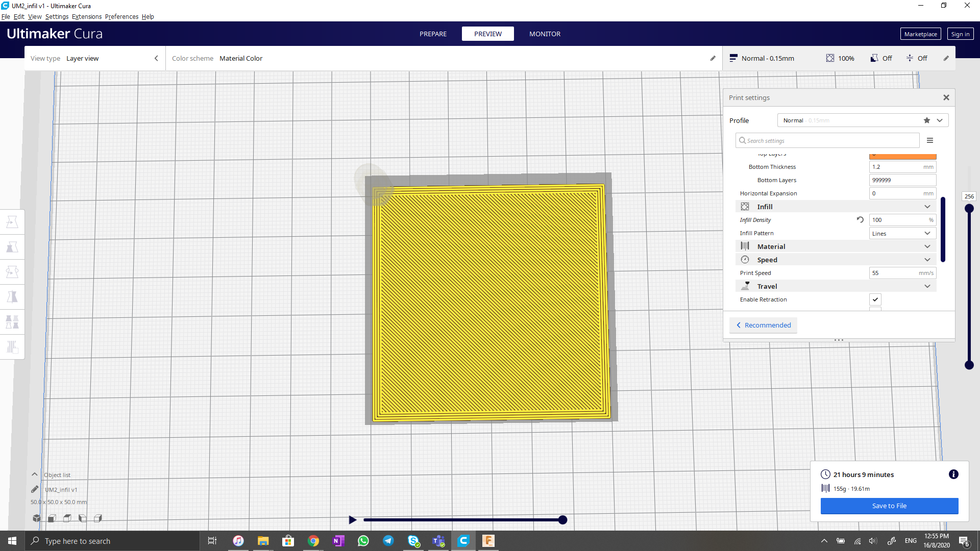Open the Edit menu
The width and height of the screenshot is (980, 551).
[x=19, y=17]
